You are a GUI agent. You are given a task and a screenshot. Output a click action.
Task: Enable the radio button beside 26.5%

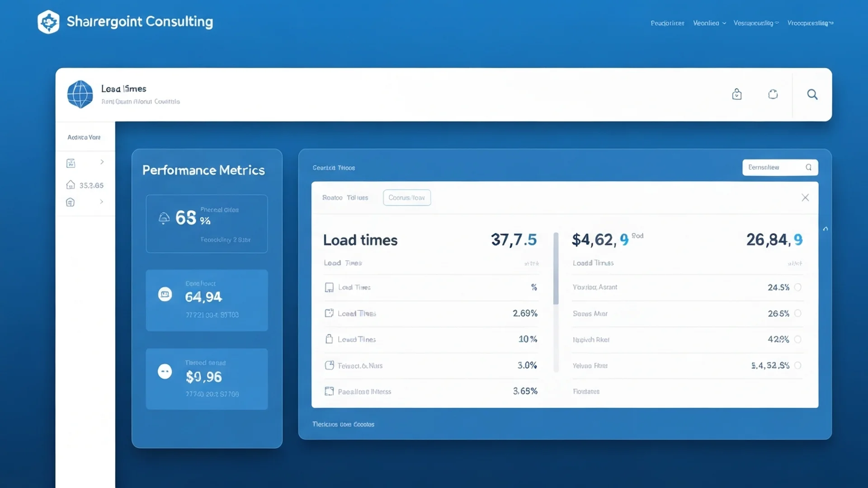click(798, 313)
